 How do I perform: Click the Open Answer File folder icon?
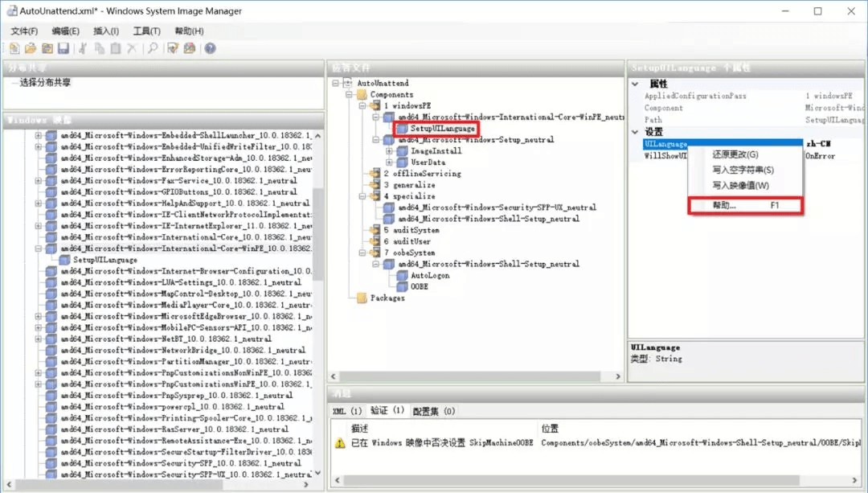[30, 49]
